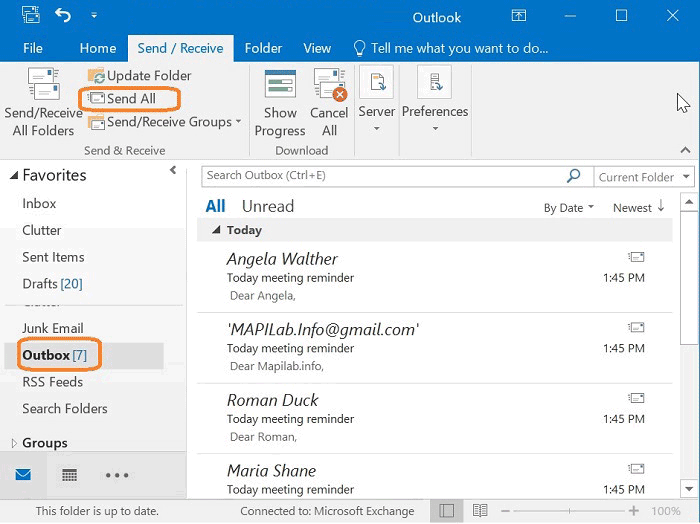The height and width of the screenshot is (524, 700).
Task: Click the Connected to: Microsoft Exchange status
Action: point(327,511)
